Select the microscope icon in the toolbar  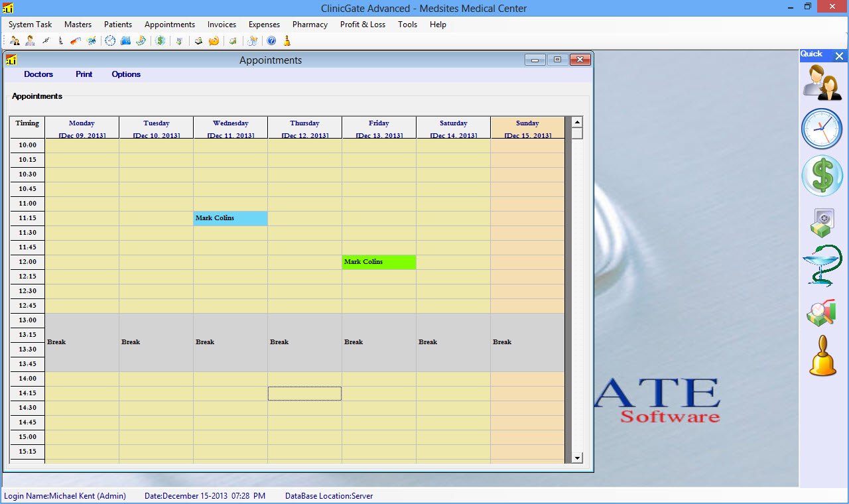(x=60, y=40)
